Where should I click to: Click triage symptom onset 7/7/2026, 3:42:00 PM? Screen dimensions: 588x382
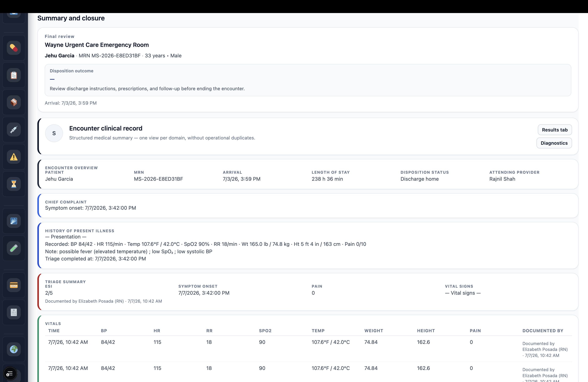(204, 293)
